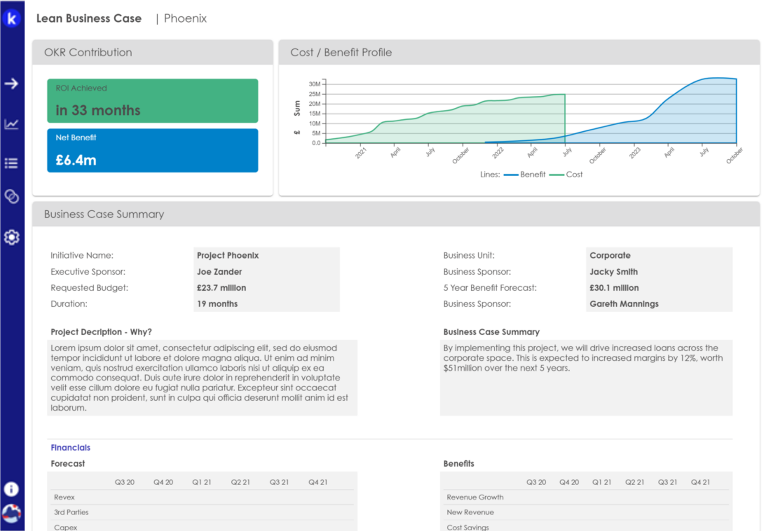Click the 2021 label on chart axis

point(361,153)
